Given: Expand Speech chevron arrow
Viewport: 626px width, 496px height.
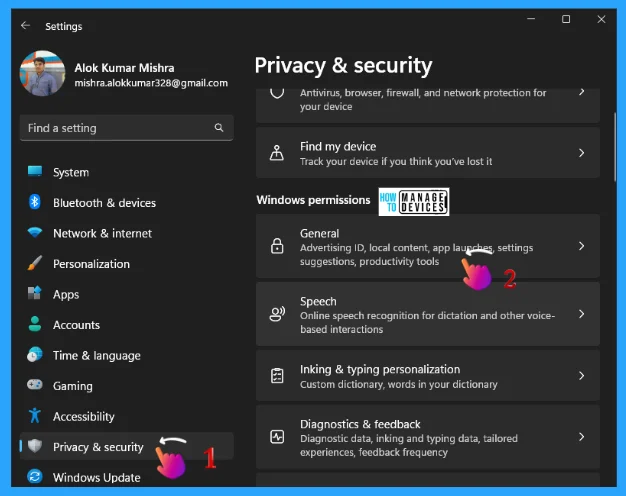Looking at the screenshot, I should [582, 314].
